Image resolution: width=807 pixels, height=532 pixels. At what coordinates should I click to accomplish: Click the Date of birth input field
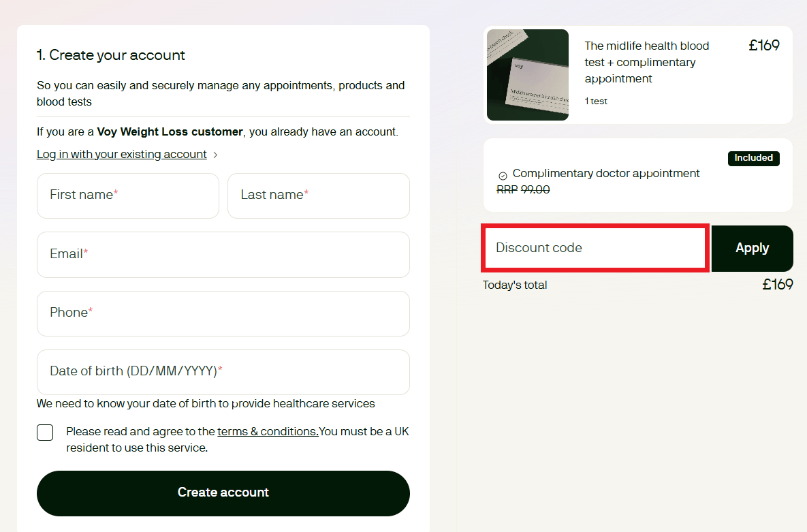pos(223,372)
